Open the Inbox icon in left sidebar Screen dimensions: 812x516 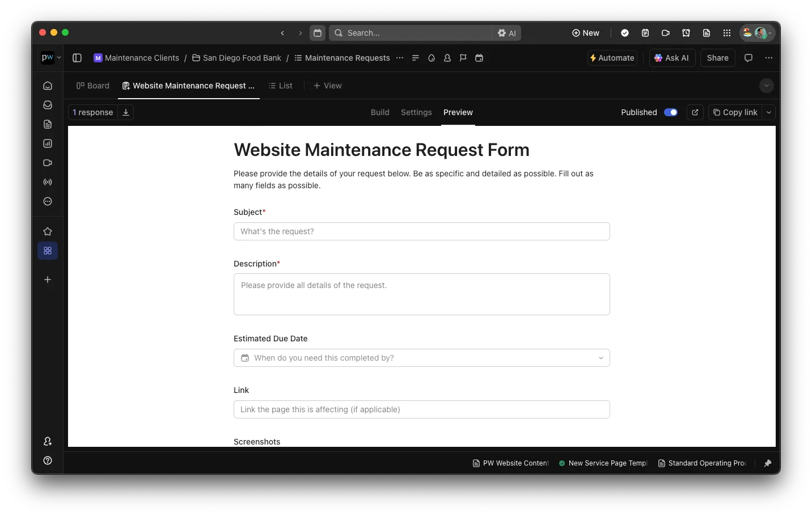point(48,105)
